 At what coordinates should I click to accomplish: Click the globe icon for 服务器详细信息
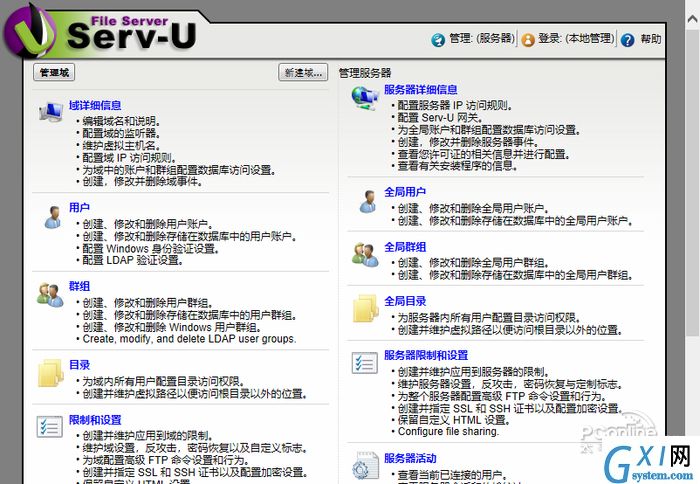pos(365,97)
